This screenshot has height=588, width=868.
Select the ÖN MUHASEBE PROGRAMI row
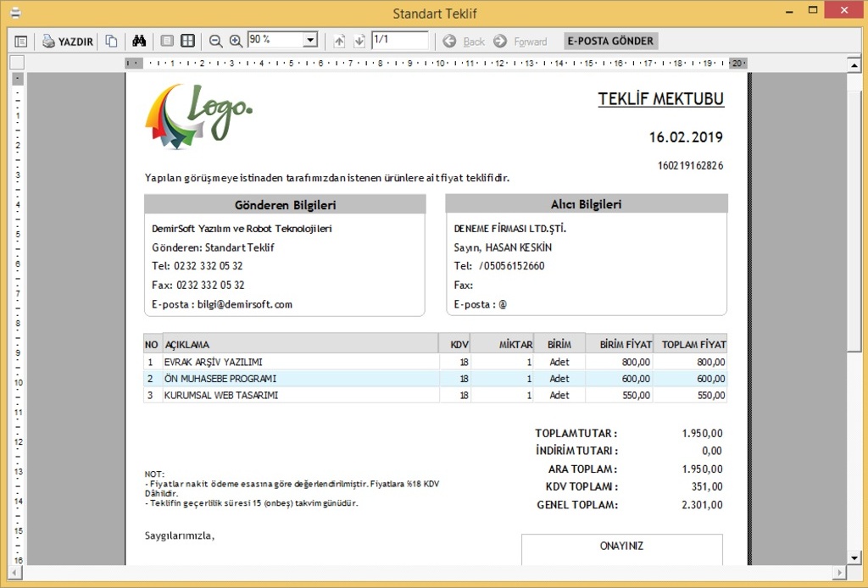point(435,379)
